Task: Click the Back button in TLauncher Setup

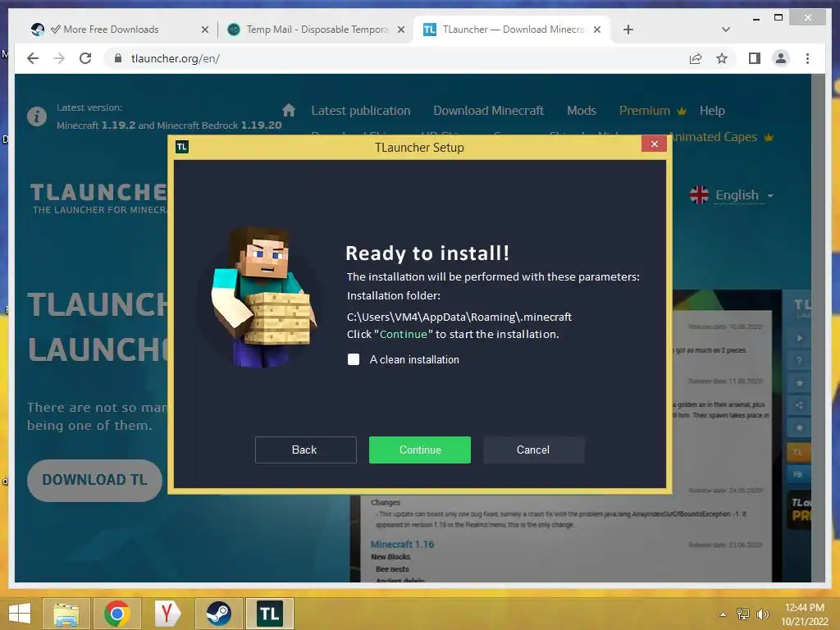Action: (305, 450)
